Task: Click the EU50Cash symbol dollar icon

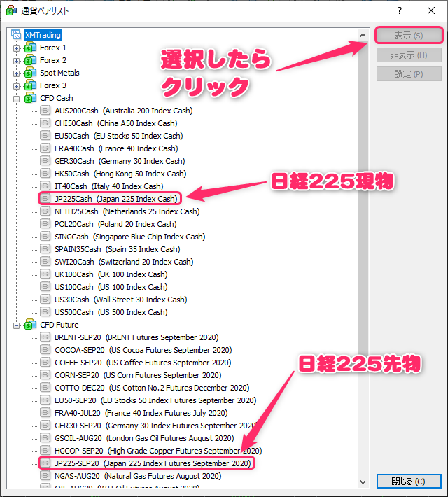Action: pos(45,136)
